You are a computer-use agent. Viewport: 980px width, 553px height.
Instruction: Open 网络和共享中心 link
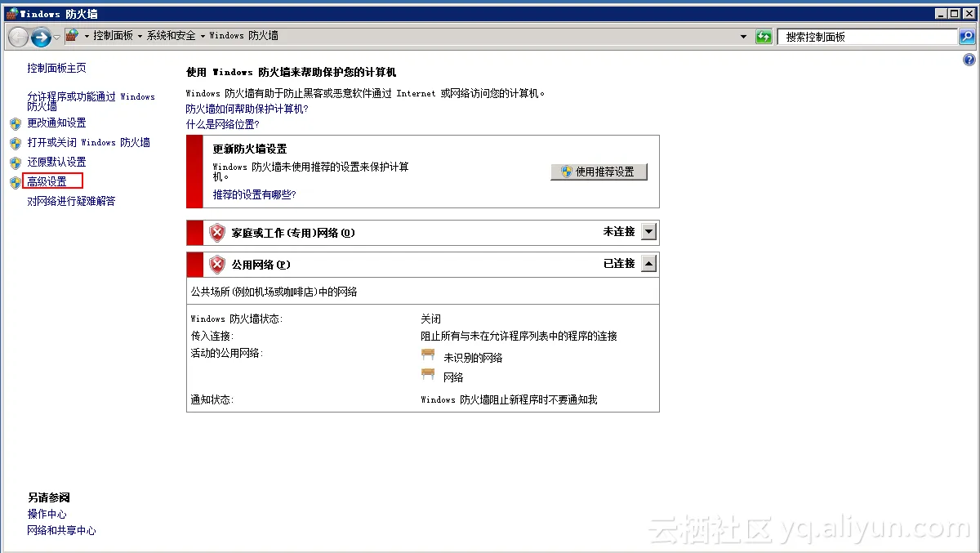61,531
